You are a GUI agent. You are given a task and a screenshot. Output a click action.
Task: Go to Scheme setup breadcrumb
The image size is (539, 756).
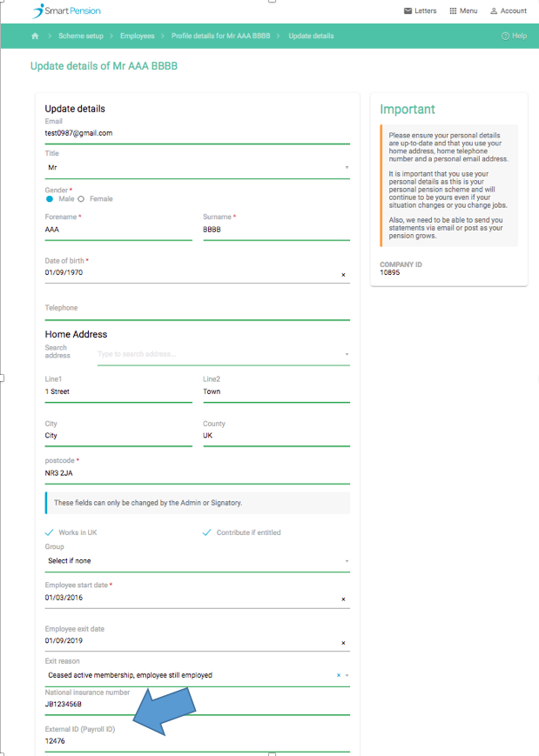(79, 36)
